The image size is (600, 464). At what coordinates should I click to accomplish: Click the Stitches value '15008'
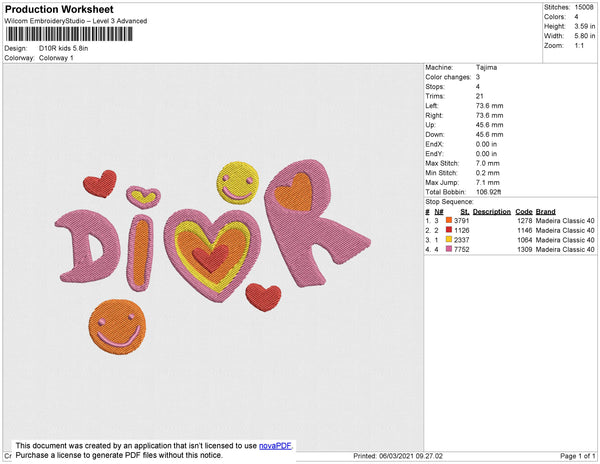(584, 7)
